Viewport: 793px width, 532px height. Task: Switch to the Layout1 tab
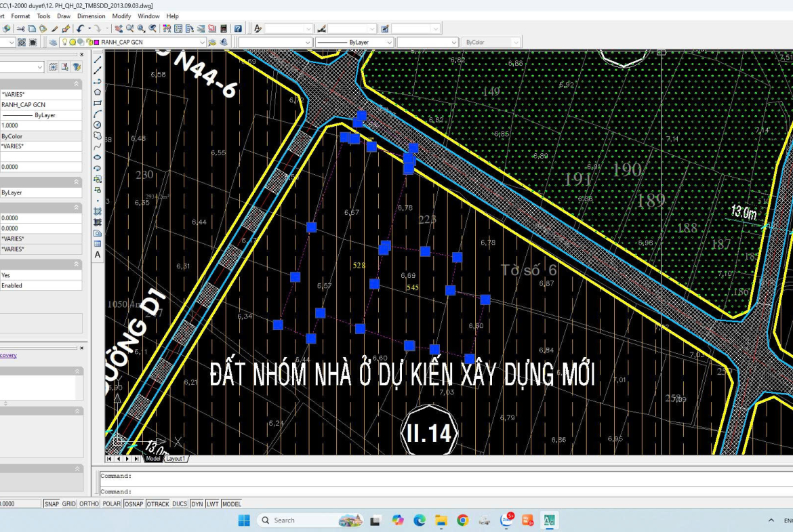coord(177,459)
